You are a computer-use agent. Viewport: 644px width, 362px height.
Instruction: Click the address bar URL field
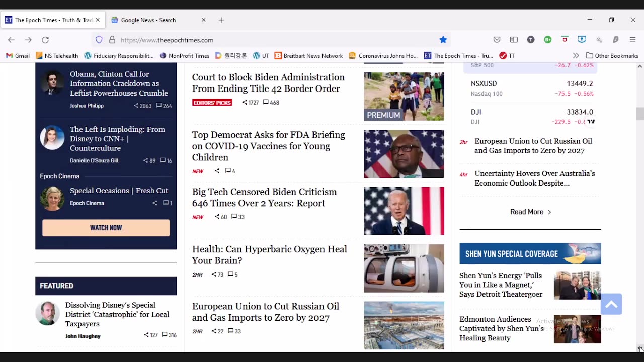[272, 40]
